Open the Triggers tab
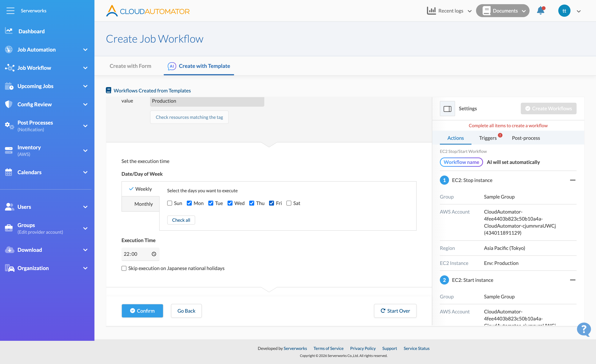 click(488, 138)
